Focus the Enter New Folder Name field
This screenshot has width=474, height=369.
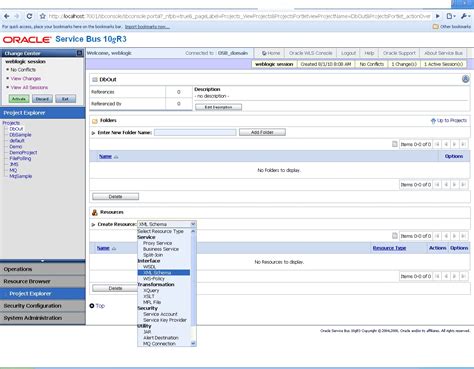(x=195, y=132)
